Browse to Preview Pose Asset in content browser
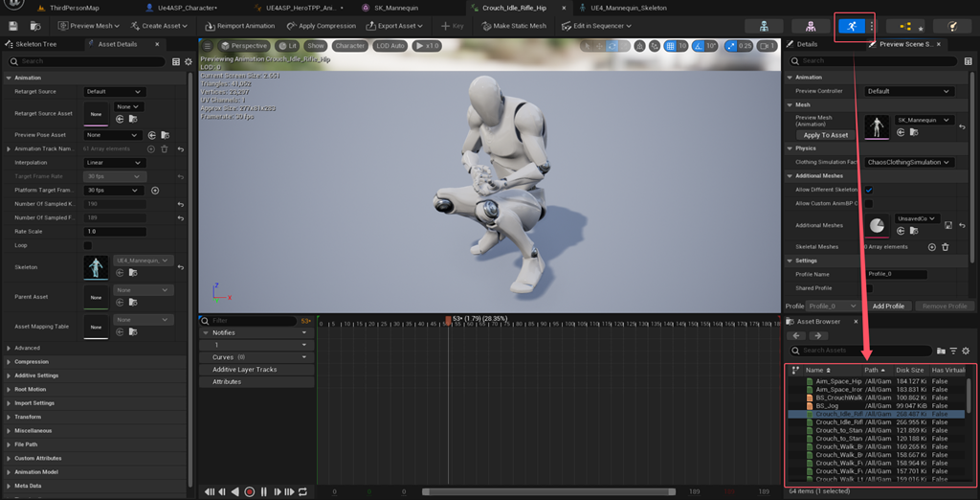The width and height of the screenshot is (980, 500). point(165,135)
